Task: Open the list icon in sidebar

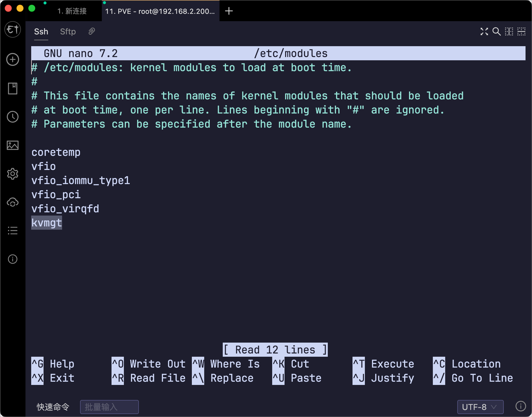Action: click(x=13, y=231)
